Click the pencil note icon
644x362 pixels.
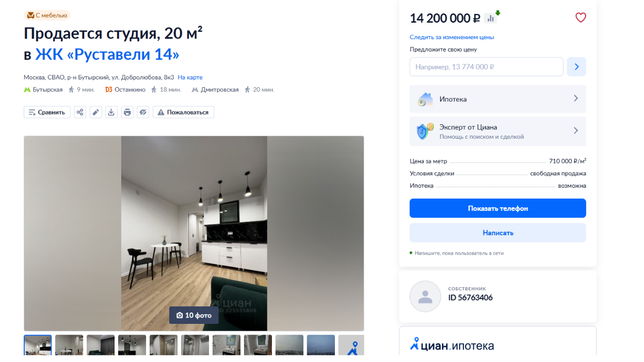pos(95,112)
